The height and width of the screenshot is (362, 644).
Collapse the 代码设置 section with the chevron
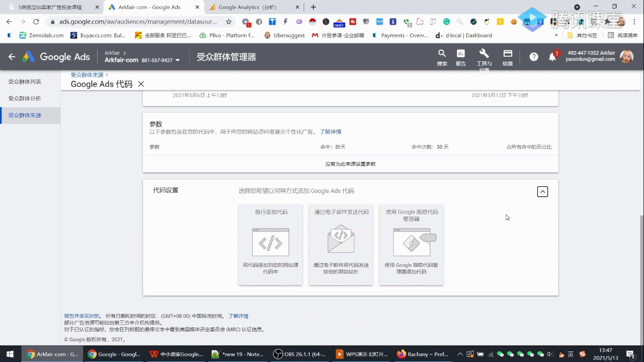542,191
